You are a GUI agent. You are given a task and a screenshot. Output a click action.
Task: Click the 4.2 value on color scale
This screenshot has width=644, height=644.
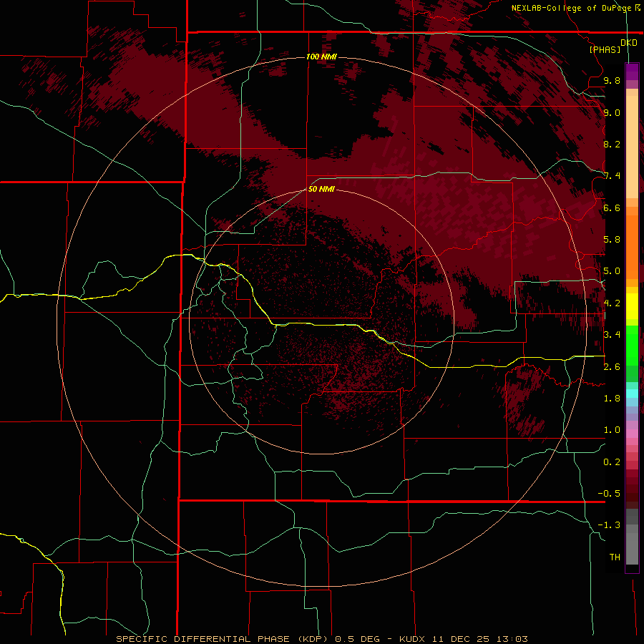612,303
